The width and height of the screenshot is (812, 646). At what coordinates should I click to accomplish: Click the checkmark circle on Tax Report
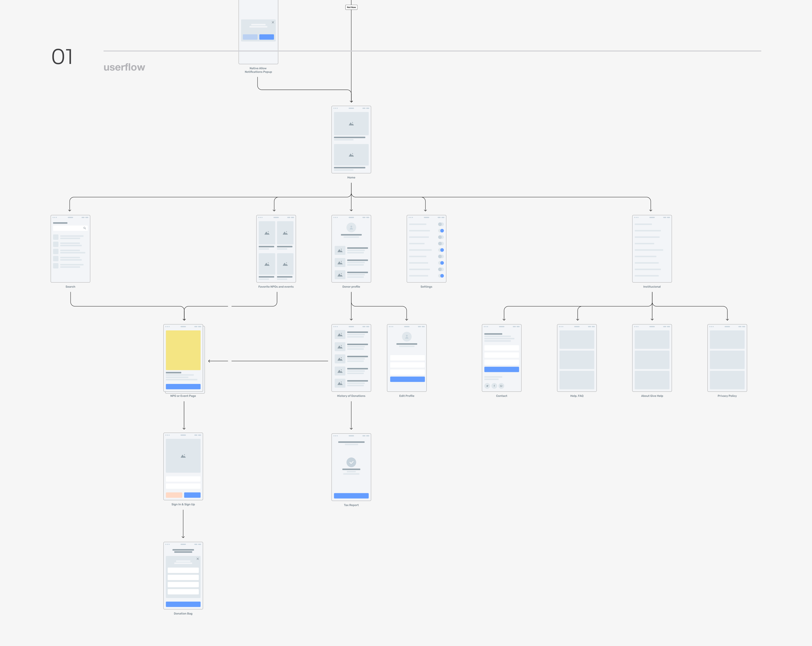(x=351, y=462)
